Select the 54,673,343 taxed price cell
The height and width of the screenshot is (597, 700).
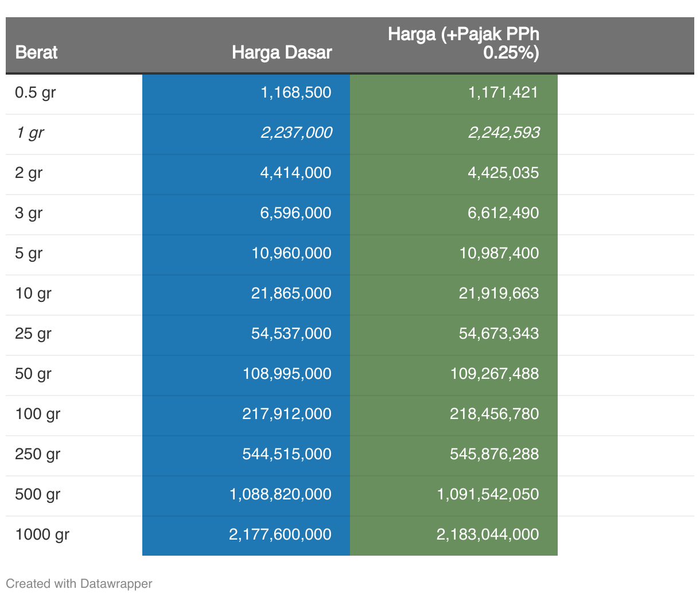coord(499,334)
